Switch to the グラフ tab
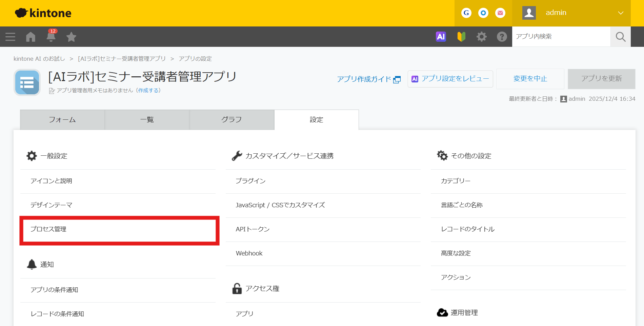This screenshot has width=644, height=326. [232, 120]
